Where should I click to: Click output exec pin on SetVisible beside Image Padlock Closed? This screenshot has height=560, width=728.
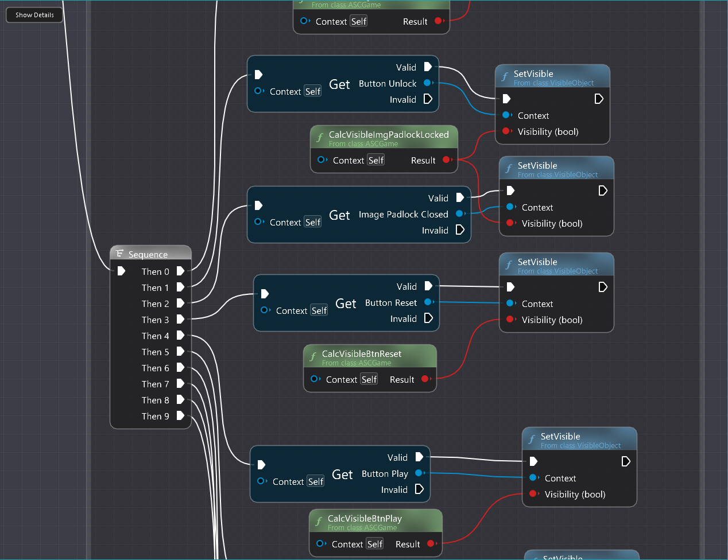click(603, 190)
